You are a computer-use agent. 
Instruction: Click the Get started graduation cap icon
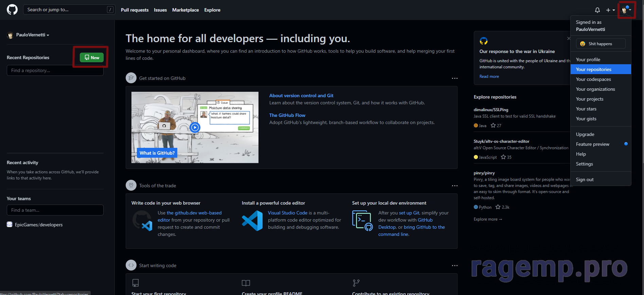click(x=131, y=78)
